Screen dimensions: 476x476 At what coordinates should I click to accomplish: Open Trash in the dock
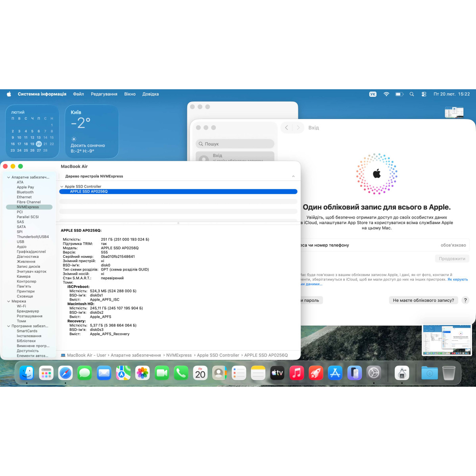(x=449, y=373)
